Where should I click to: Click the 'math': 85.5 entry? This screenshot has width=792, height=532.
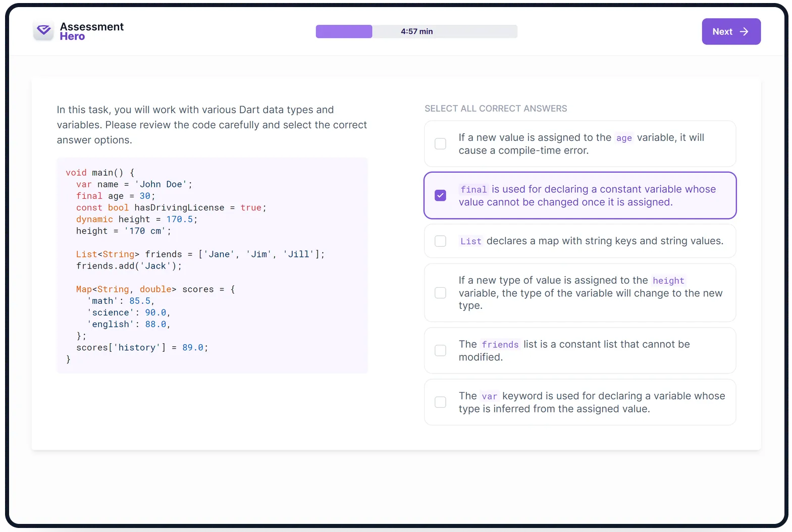point(121,300)
